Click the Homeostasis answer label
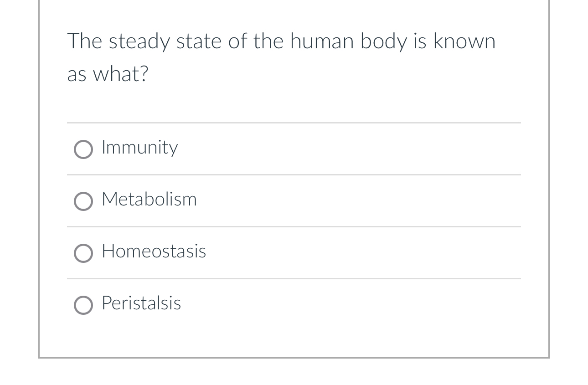The height and width of the screenshot is (385, 588). [153, 251]
